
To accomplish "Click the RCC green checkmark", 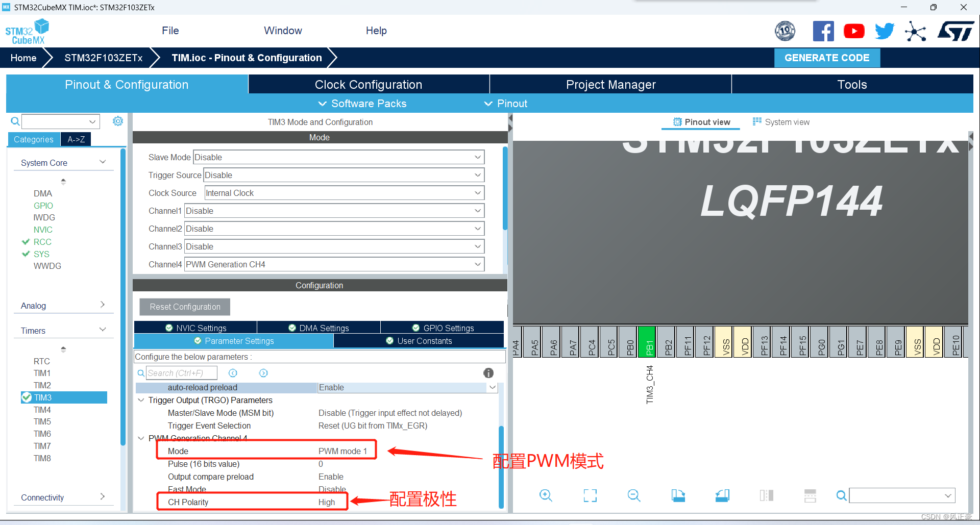I will 26,242.
